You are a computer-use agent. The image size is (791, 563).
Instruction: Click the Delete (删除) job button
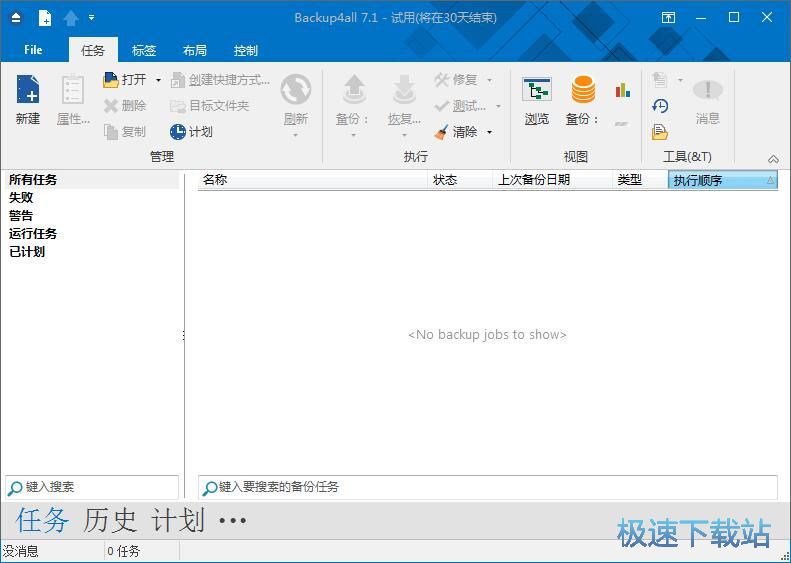[x=125, y=106]
